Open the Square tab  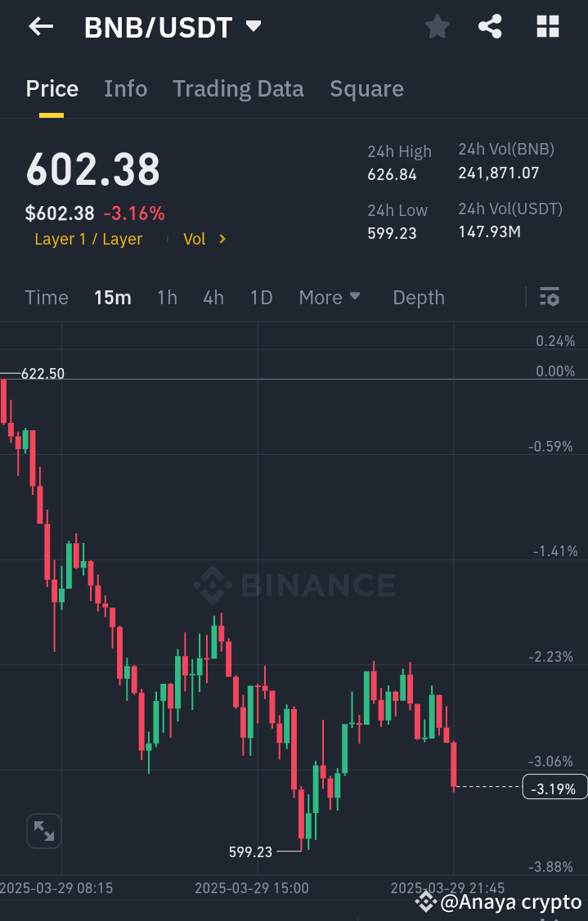click(366, 88)
